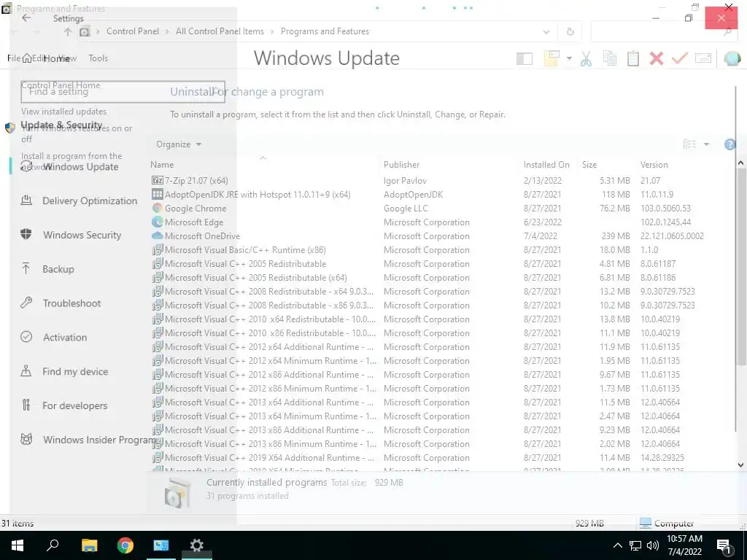Click the list scroll up arrow
This screenshot has width=747, height=560.
[x=741, y=163]
